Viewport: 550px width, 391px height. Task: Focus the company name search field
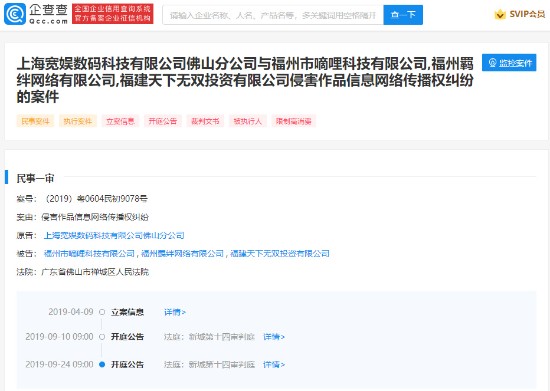pos(273,15)
